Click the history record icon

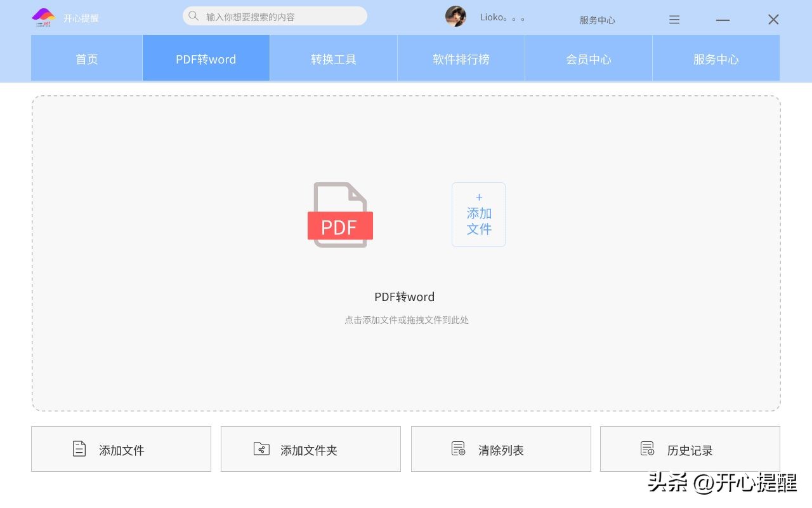(648, 448)
